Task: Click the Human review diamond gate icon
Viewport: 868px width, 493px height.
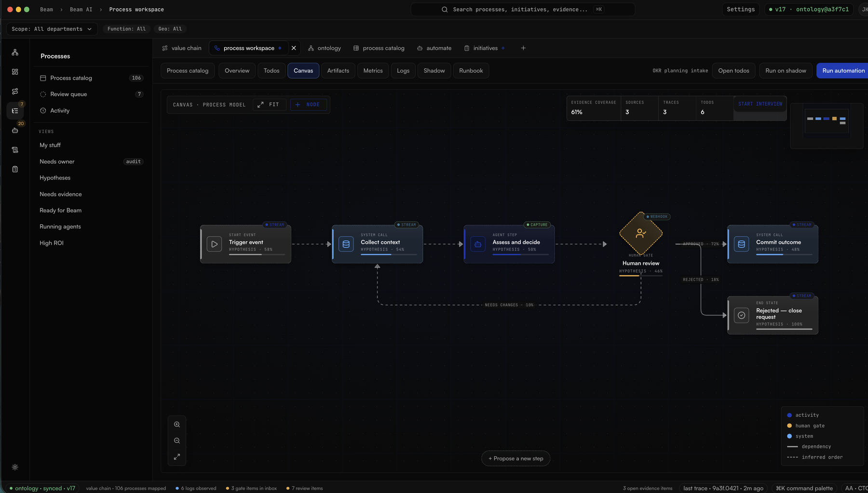Action: [641, 233]
